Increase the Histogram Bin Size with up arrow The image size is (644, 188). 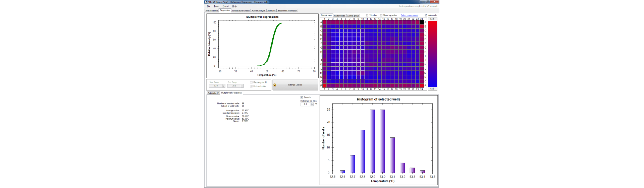point(312,104)
